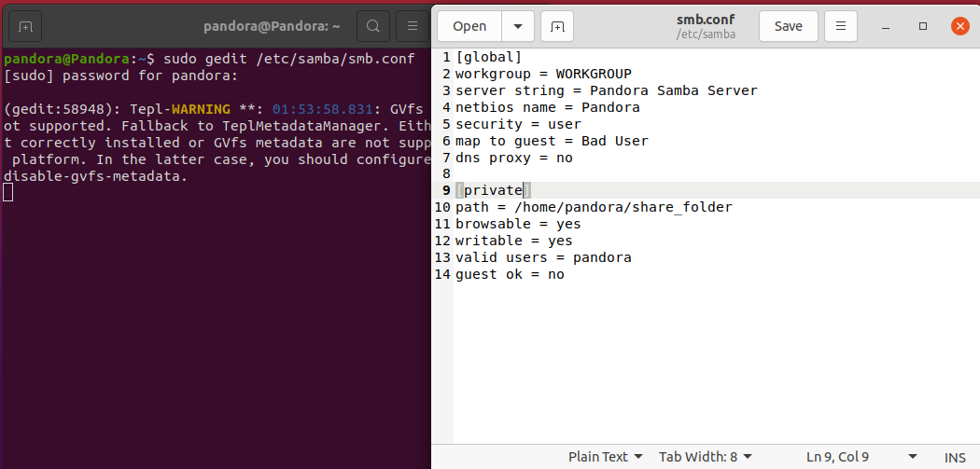The image size is (980, 469).
Task: Change Tab Width setting dropdown
Action: pyautogui.click(x=705, y=457)
